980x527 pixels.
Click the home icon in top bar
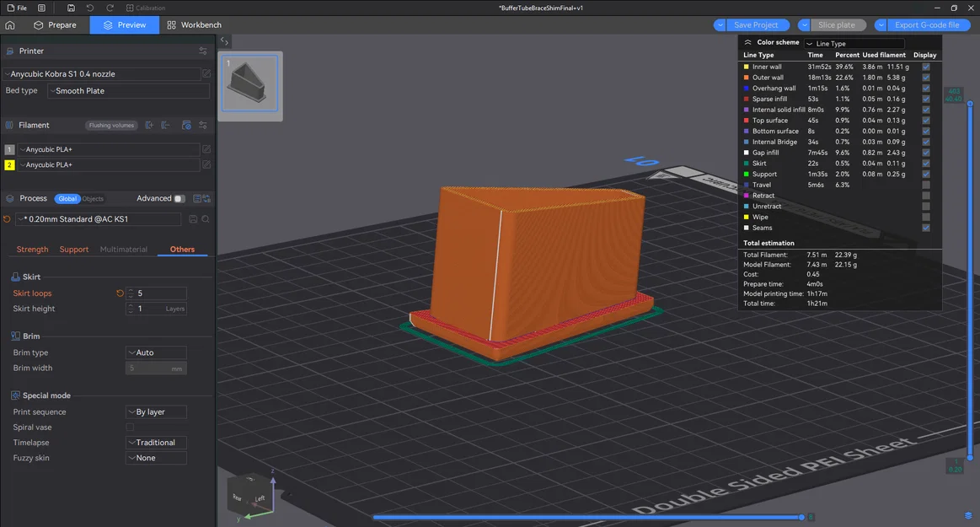tap(10, 25)
